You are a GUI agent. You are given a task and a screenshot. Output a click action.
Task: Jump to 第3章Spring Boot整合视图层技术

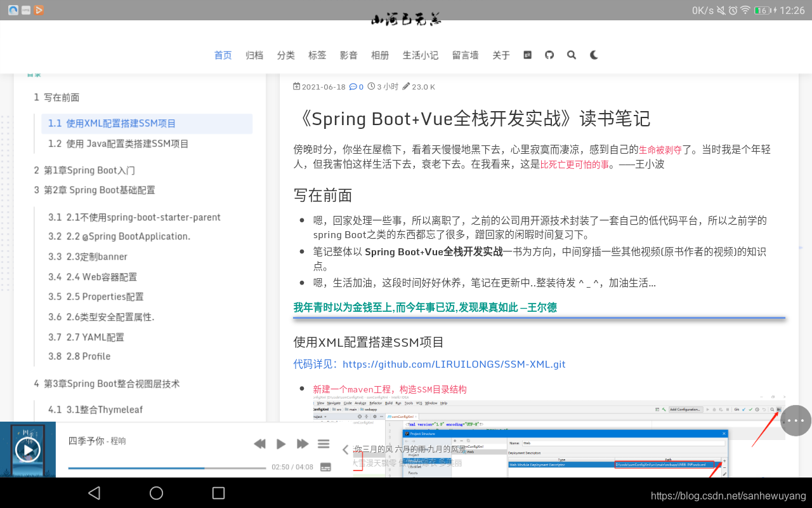tap(107, 384)
